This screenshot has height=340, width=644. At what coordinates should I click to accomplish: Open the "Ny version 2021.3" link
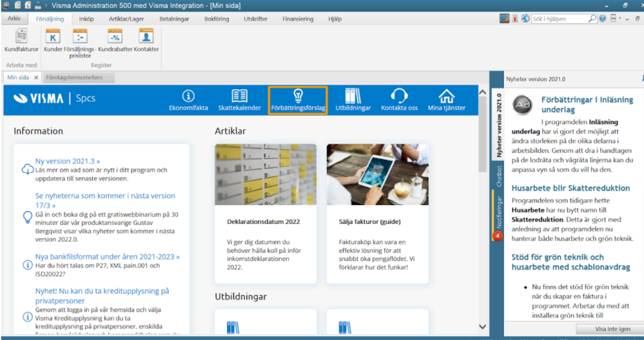pyautogui.click(x=68, y=161)
